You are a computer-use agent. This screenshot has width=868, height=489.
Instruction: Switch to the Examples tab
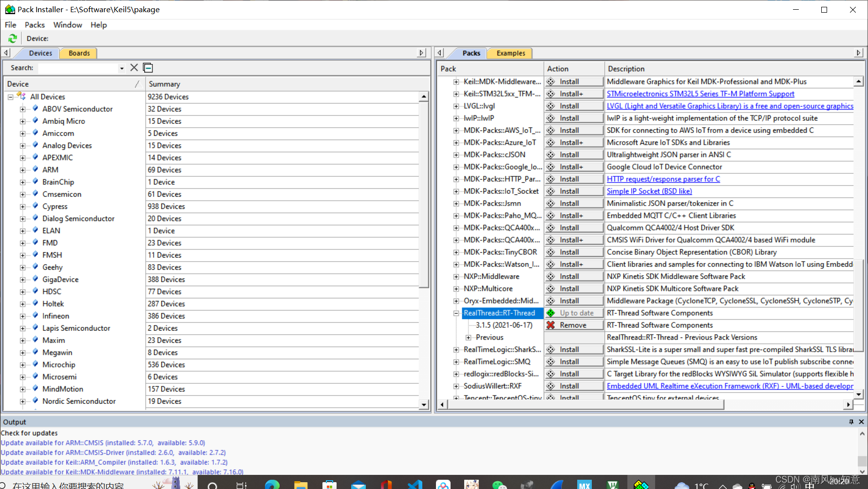click(x=510, y=53)
